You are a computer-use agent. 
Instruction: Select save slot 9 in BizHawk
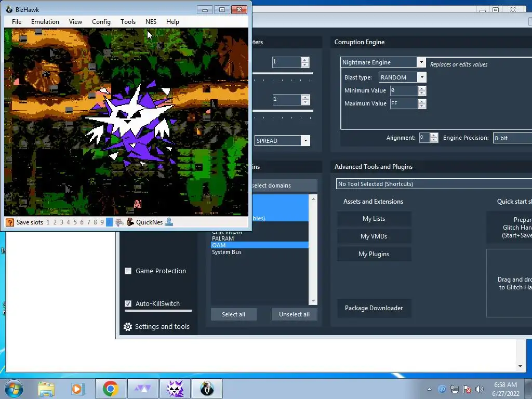[x=102, y=222]
